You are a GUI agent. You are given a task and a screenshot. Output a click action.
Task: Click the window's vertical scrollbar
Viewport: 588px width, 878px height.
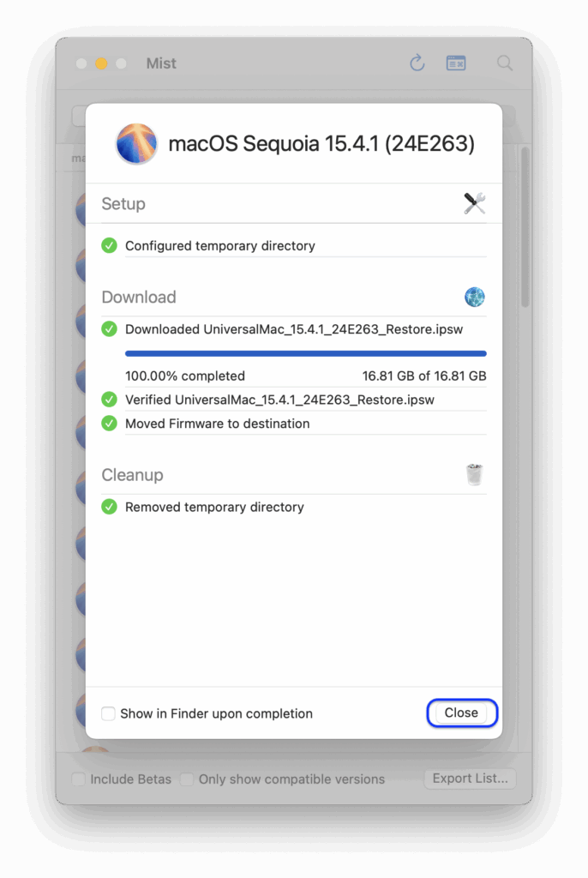[525, 232]
